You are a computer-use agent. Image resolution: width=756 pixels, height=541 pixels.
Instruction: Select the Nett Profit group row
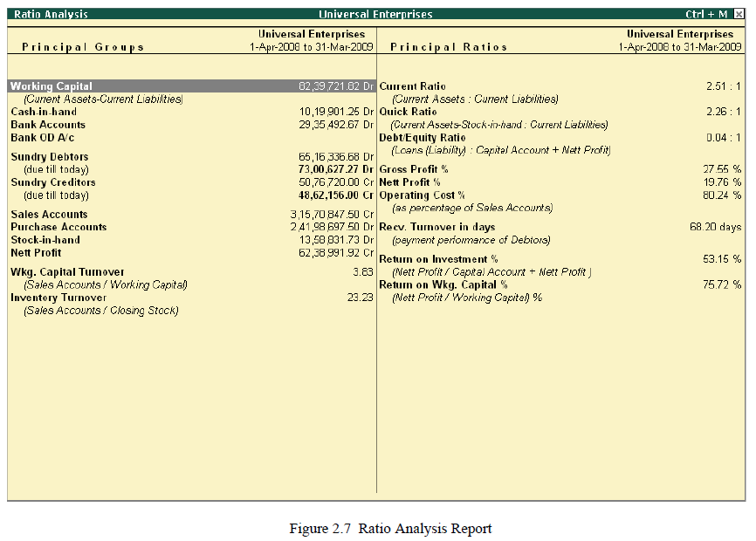click(x=192, y=253)
